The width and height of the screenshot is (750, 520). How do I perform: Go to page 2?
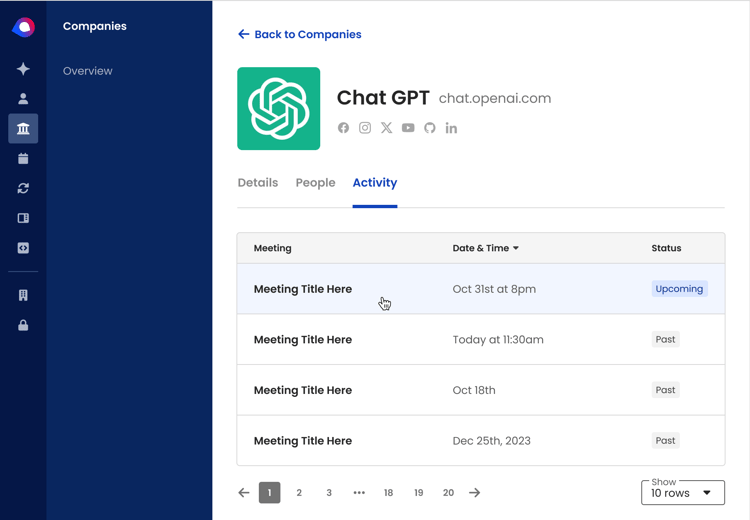(299, 493)
